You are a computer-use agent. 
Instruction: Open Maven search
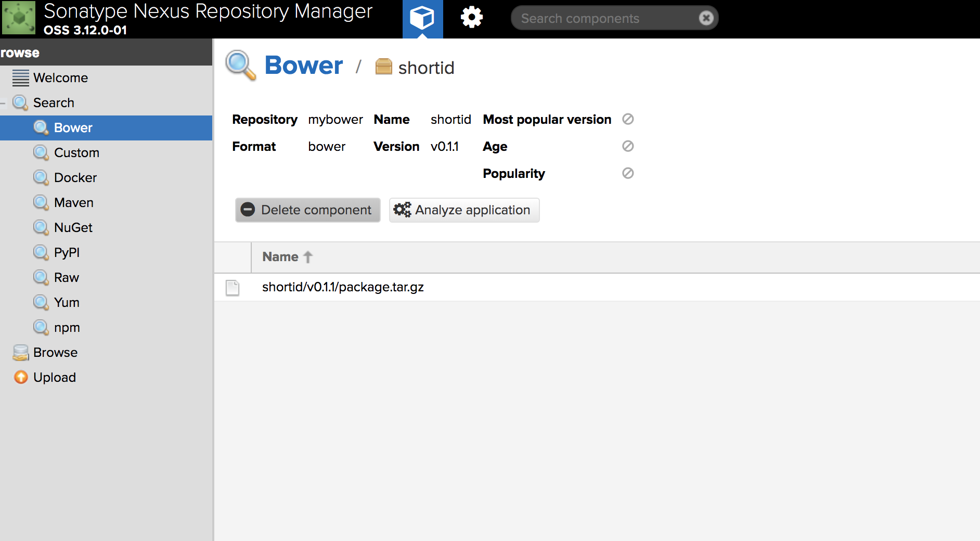(106, 203)
